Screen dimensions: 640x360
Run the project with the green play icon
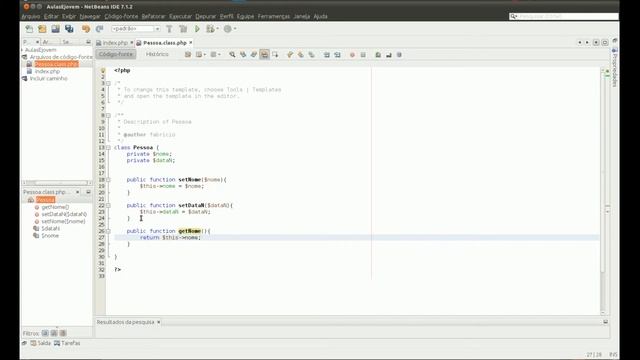(x=197, y=29)
